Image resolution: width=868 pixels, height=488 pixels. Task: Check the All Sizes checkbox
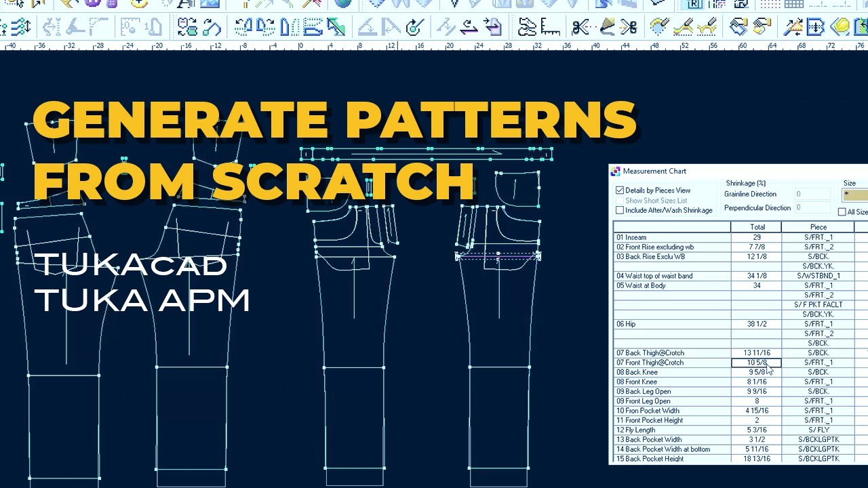pyautogui.click(x=842, y=212)
